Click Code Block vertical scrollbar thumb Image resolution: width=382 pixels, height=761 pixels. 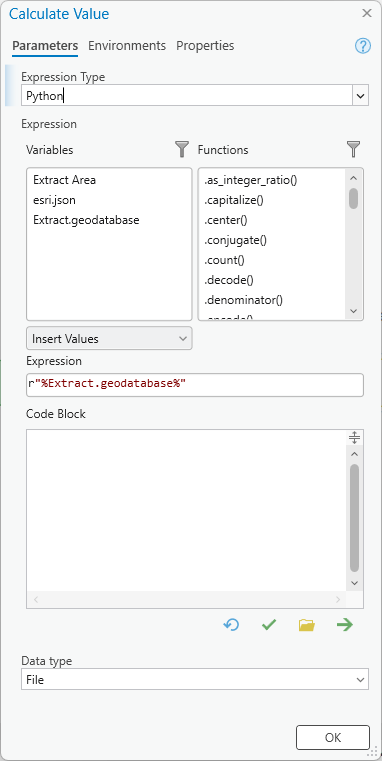(x=354, y=517)
